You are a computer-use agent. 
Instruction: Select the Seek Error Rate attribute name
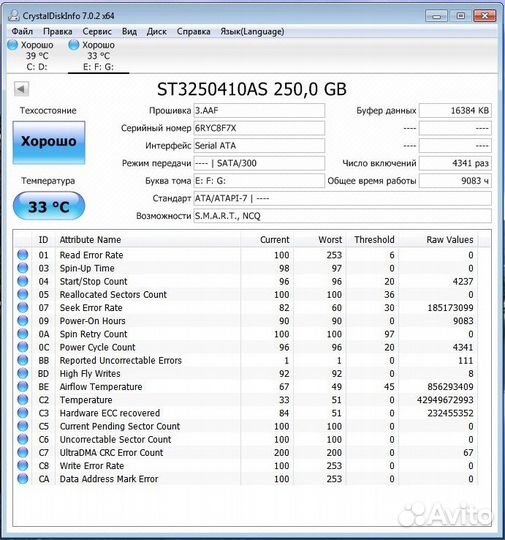tap(91, 308)
